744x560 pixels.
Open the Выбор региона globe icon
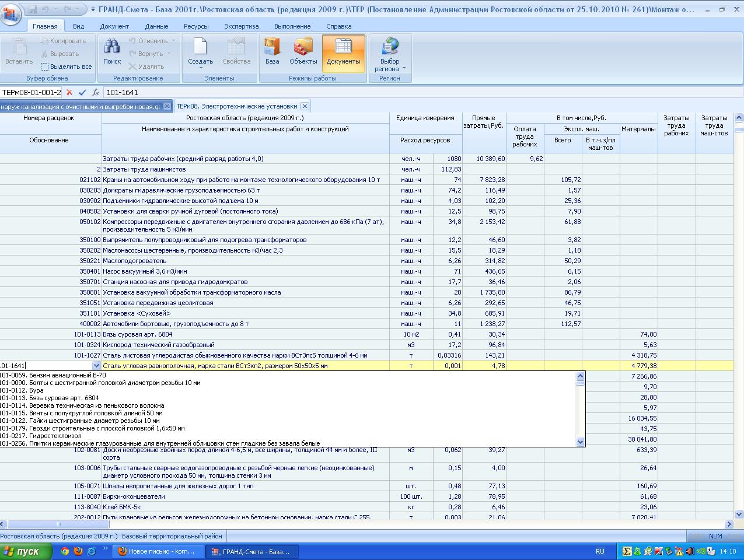click(390, 47)
